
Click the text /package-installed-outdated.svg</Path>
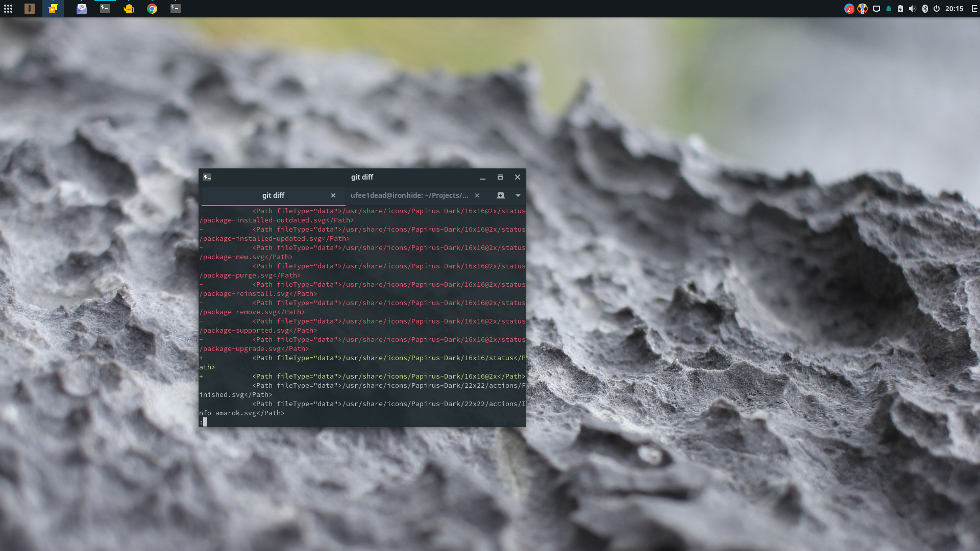click(276, 220)
